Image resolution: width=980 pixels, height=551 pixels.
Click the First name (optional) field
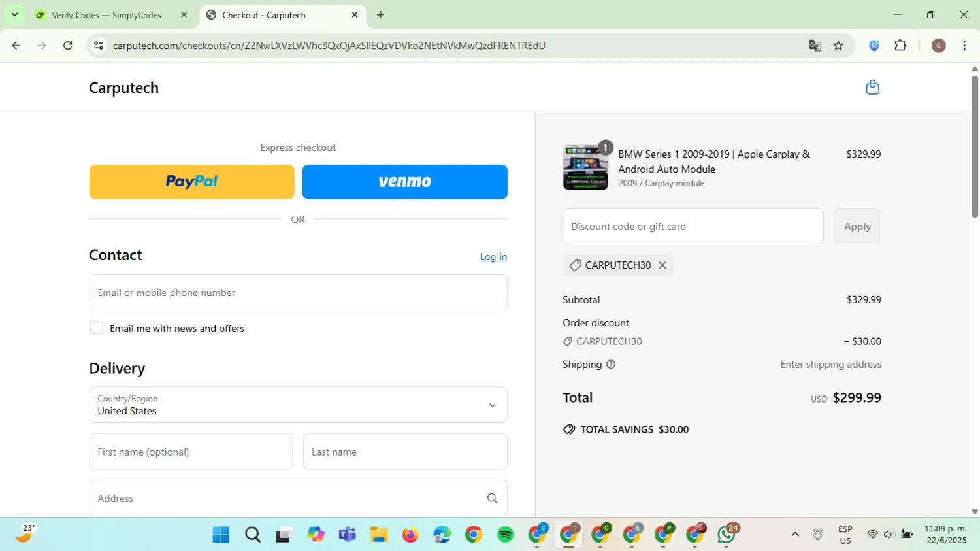[x=191, y=452]
